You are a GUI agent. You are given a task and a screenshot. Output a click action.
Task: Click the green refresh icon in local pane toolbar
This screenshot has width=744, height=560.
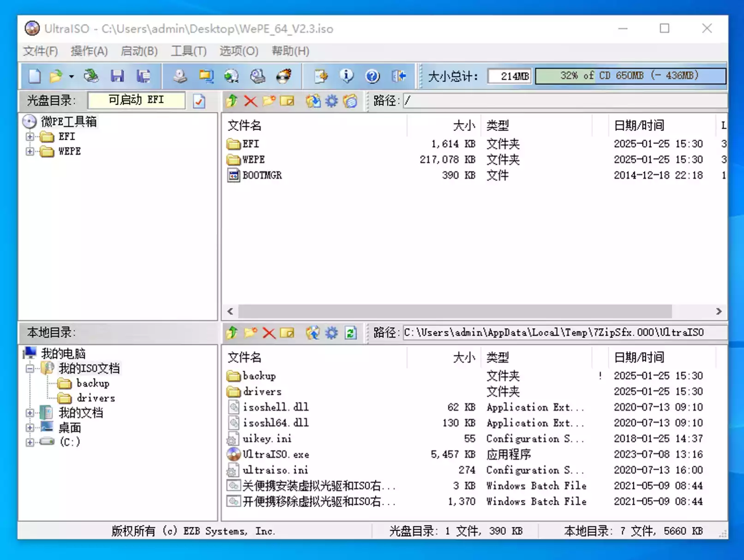coord(350,333)
